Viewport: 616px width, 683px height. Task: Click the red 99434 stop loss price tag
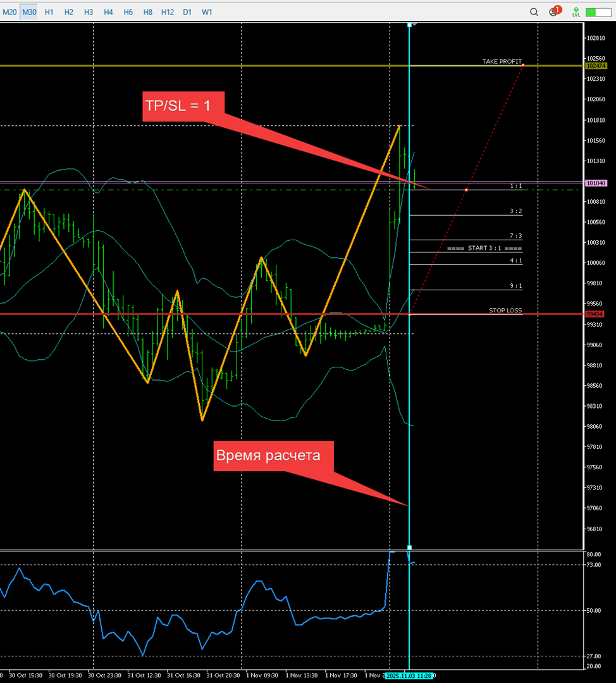[595, 314]
